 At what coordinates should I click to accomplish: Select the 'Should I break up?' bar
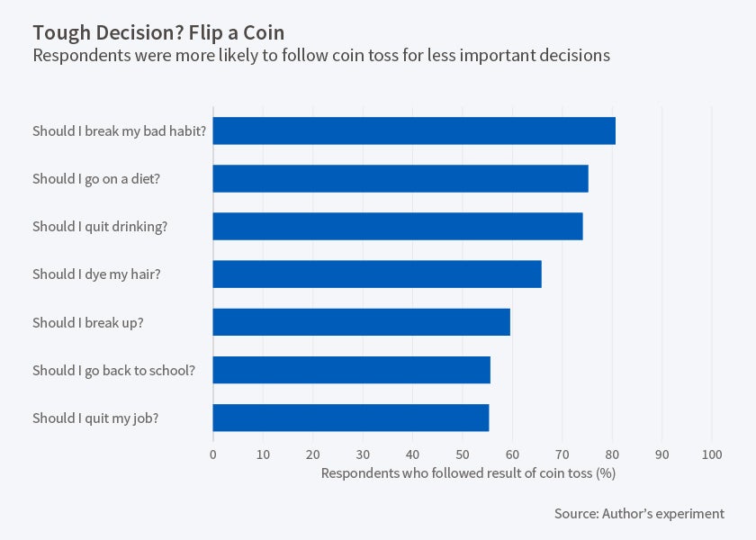pos(361,321)
